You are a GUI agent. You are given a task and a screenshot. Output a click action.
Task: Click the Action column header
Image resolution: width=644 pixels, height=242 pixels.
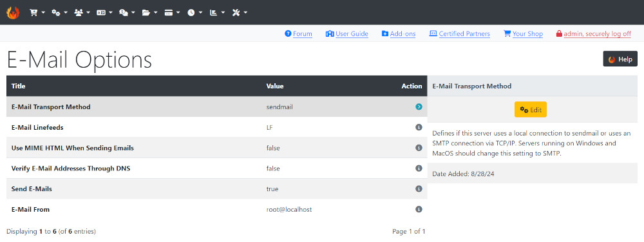[412, 86]
